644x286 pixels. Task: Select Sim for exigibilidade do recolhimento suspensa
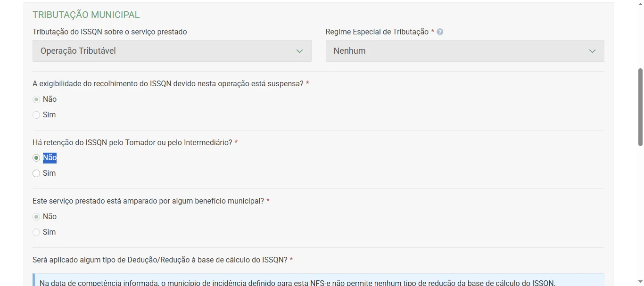click(x=36, y=114)
